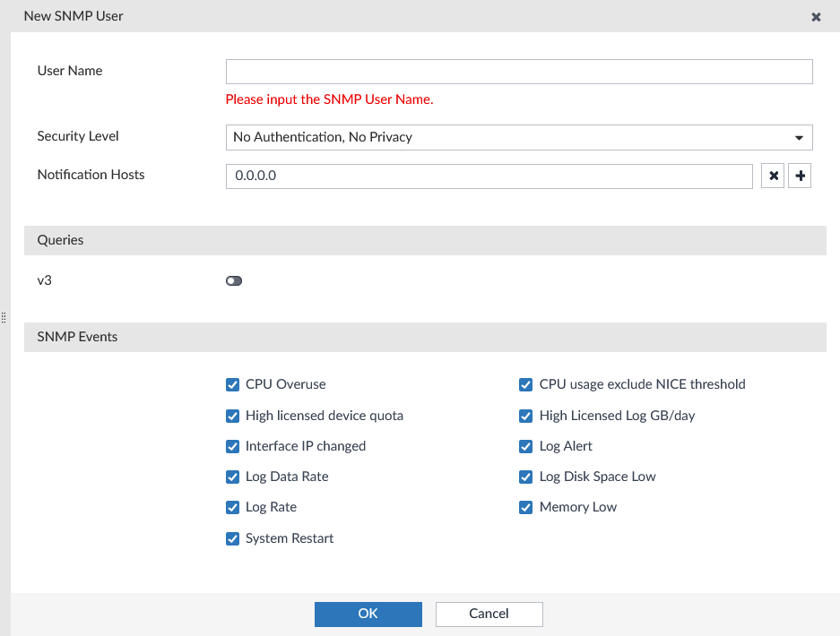This screenshot has width=840, height=636.
Task: Uncheck the Memory Low event
Action: tap(525, 507)
